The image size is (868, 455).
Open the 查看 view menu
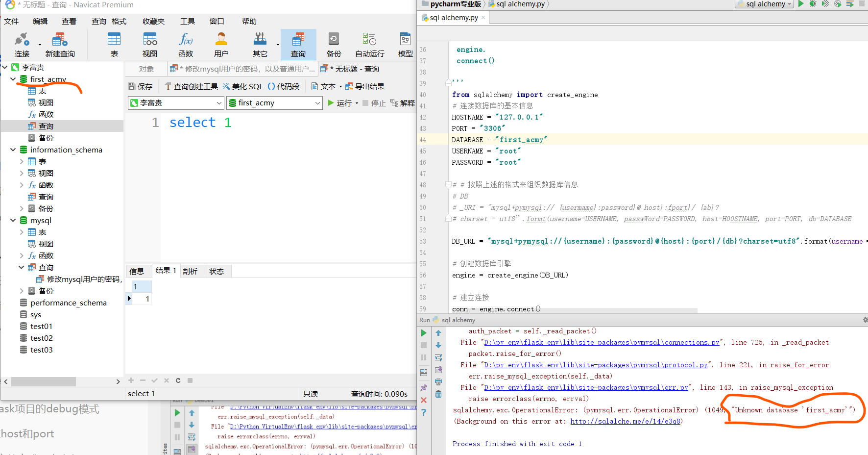click(69, 21)
